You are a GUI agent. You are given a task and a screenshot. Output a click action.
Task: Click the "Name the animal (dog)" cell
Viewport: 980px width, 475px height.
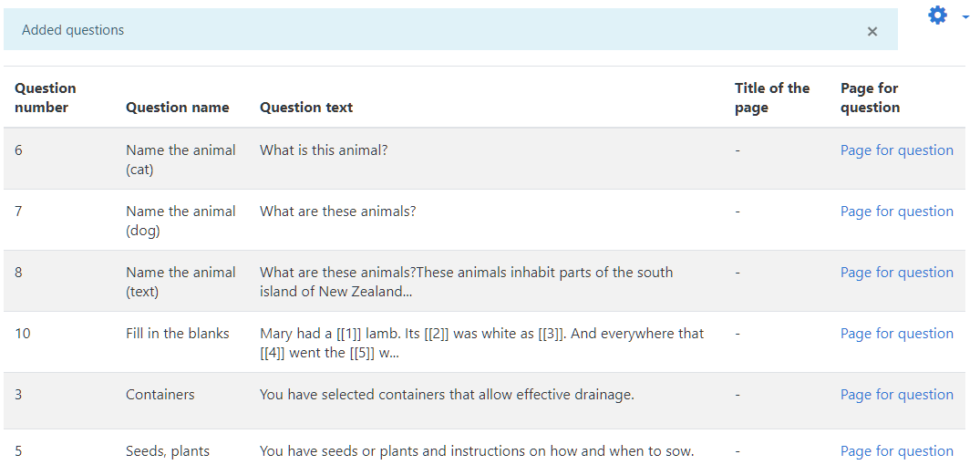[x=181, y=221]
